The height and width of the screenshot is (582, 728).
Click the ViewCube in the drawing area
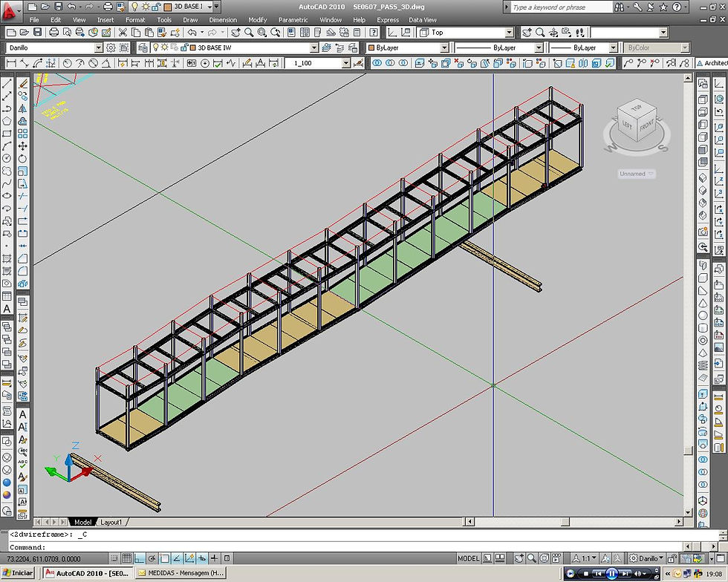[637, 122]
